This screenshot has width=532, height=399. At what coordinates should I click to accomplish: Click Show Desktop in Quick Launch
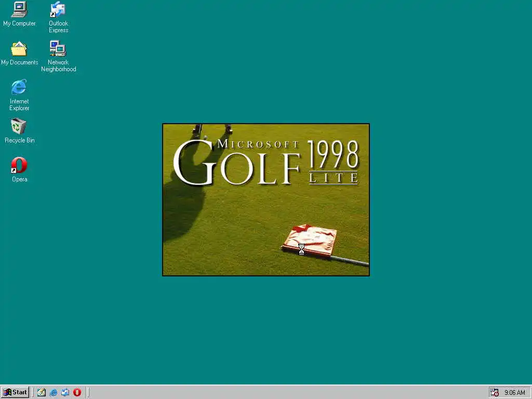click(42, 393)
